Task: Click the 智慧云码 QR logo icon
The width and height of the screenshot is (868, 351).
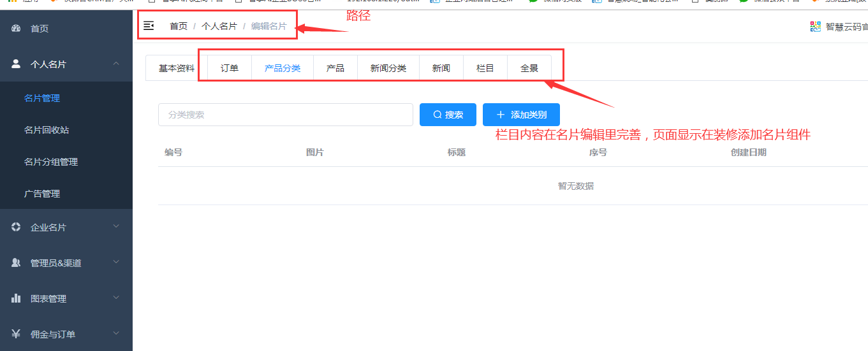Action: pyautogui.click(x=815, y=26)
